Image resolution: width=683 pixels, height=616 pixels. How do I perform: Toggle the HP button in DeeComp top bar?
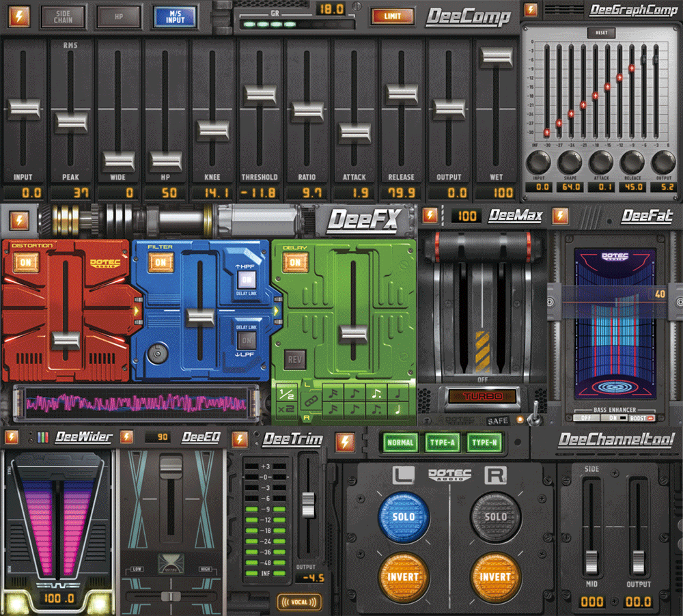coord(119,16)
